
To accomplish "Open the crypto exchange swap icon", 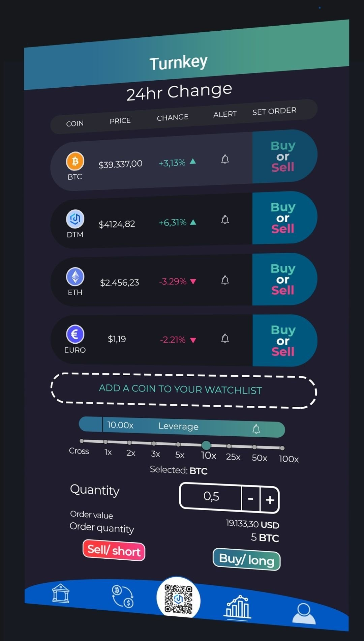I will pos(123,596).
